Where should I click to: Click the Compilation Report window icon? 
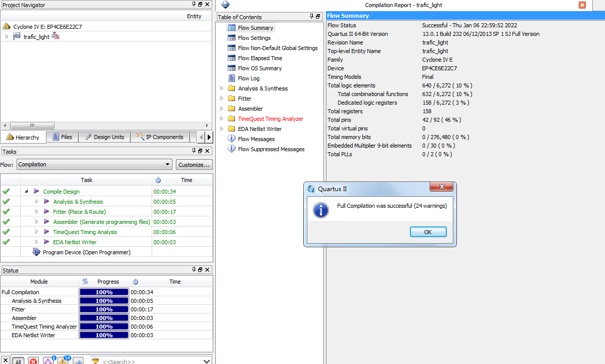[x=225, y=5]
